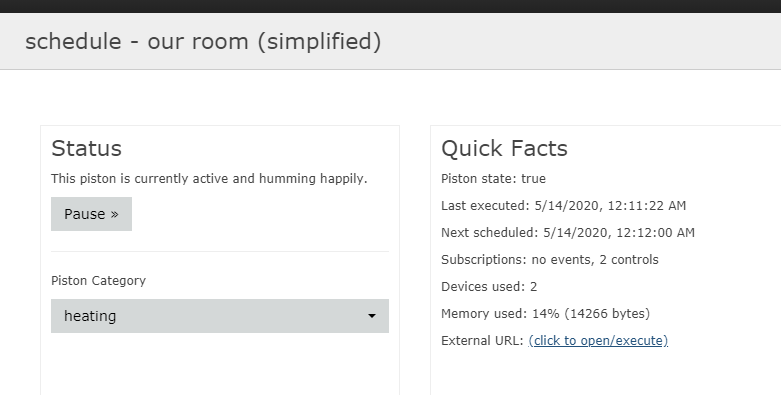Open the External URL execute link
This screenshot has width=781, height=395.
click(598, 341)
